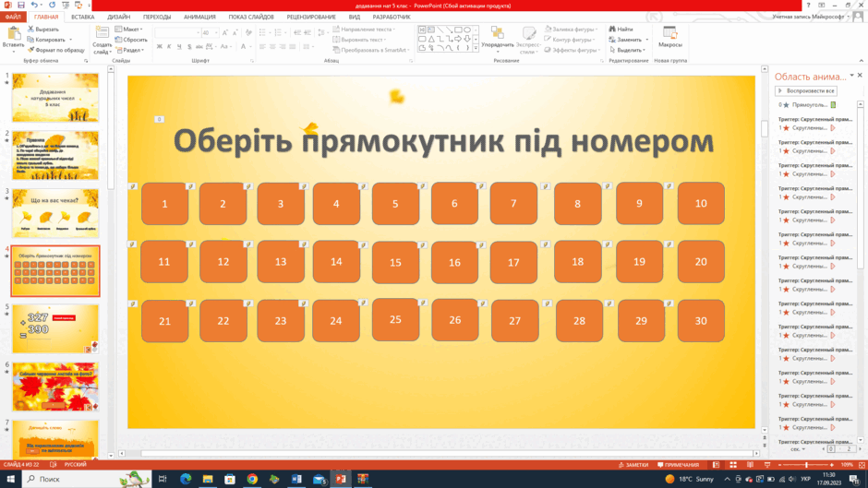This screenshot has height=488, width=868.
Task: Toggle normal view button in status bar
Action: pyautogui.click(x=716, y=465)
